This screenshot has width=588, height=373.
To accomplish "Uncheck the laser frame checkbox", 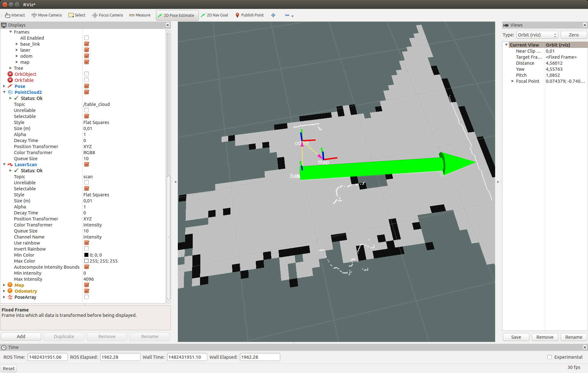I will tap(87, 50).
